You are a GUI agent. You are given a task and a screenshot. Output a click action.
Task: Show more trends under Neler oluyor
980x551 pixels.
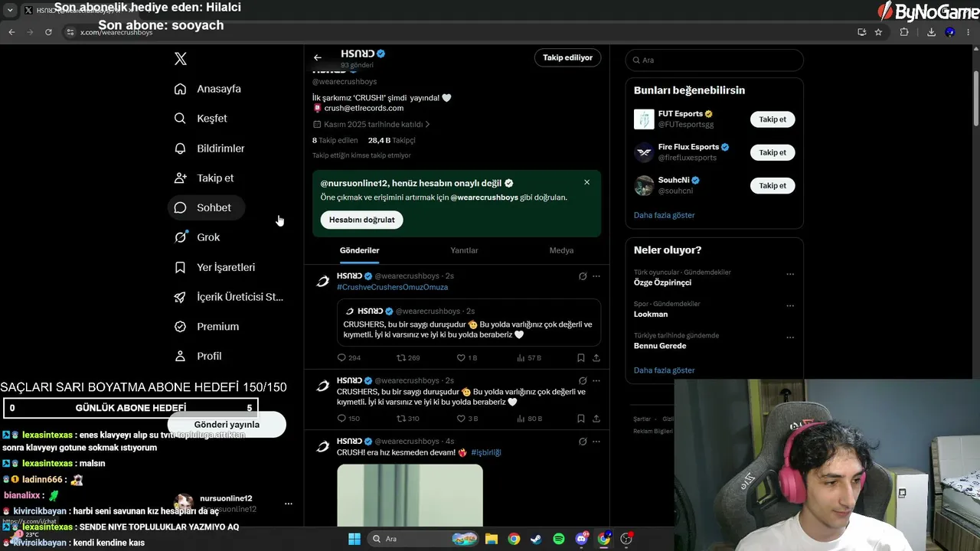(664, 370)
